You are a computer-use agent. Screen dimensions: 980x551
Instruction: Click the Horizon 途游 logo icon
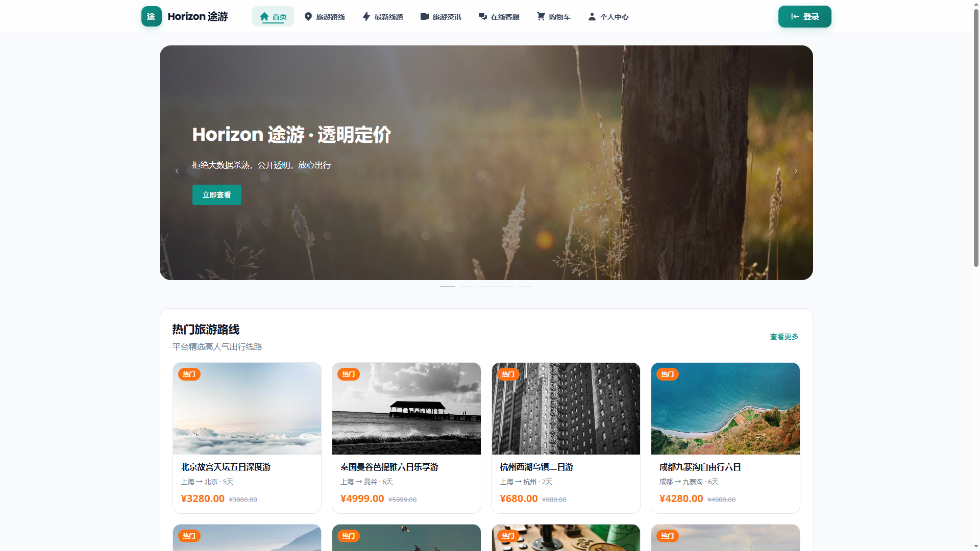pyautogui.click(x=151, y=16)
